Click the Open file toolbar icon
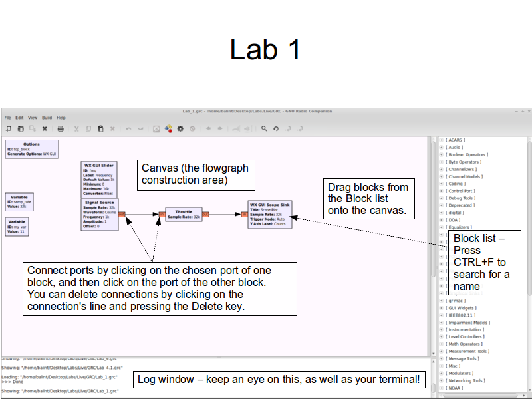This screenshot has width=532, height=399. point(21,128)
